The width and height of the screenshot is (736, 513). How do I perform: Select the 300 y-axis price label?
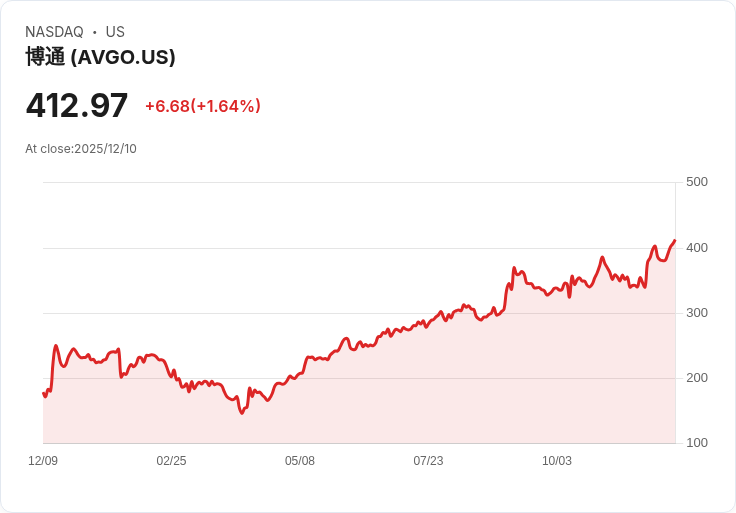(x=697, y=313)
